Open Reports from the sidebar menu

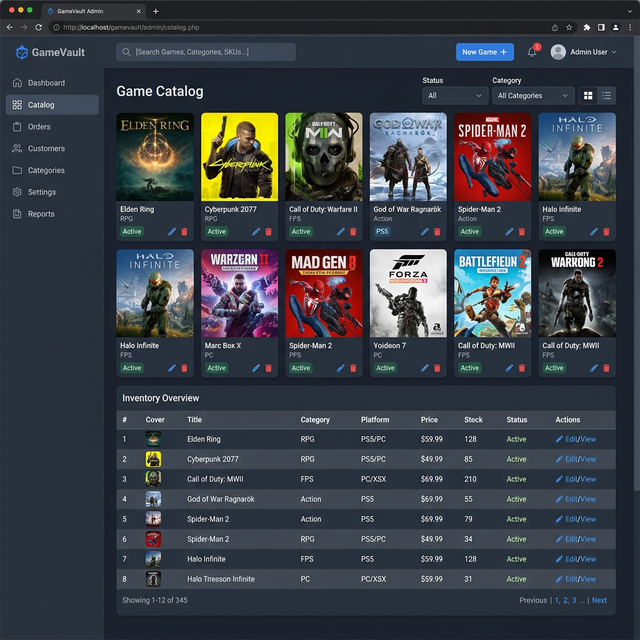tap(41, 214)
